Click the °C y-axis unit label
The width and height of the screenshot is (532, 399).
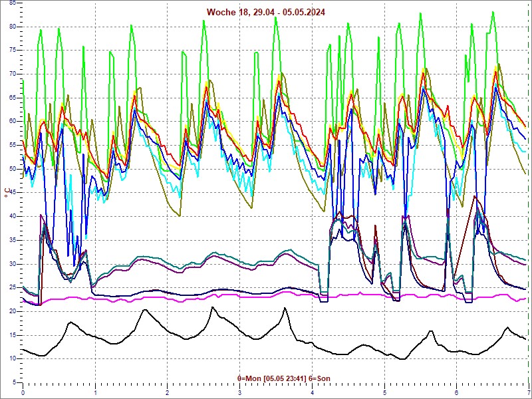7,193
